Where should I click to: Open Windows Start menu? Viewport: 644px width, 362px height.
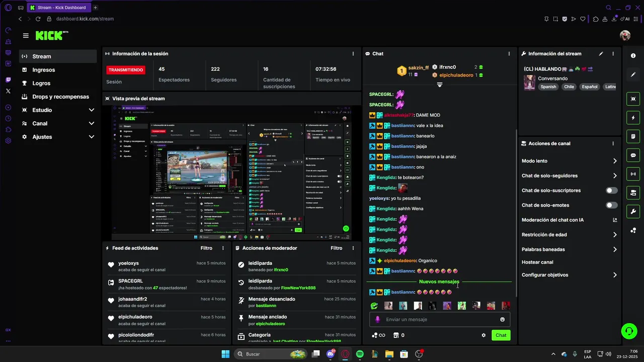click(225, 354)
